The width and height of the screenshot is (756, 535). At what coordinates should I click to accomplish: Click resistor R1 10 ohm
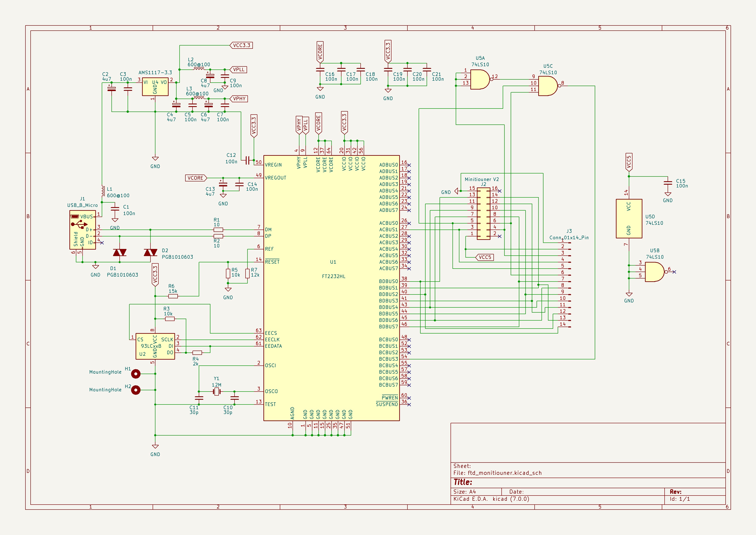218,230
